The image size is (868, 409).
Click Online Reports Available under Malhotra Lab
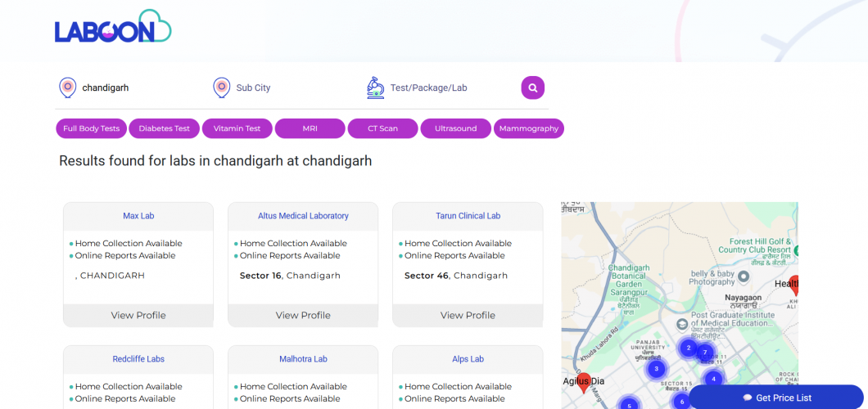pos(290,398)
